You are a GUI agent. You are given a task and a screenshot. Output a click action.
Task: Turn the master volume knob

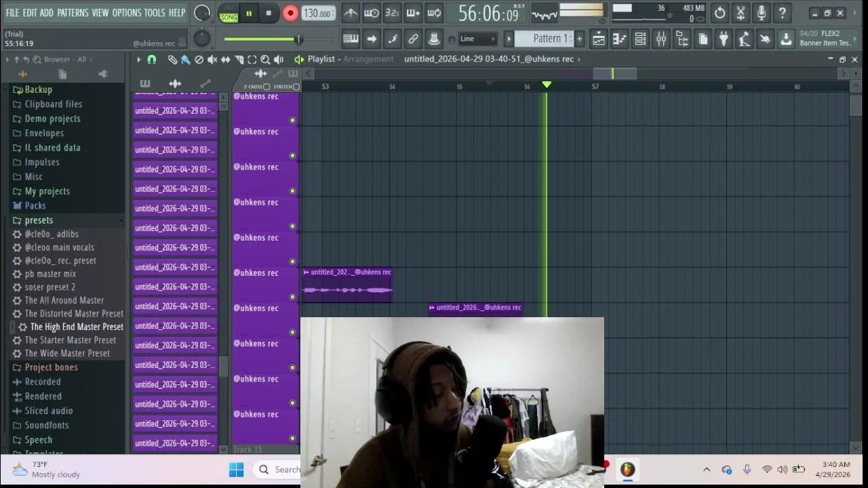coord(201,13)
